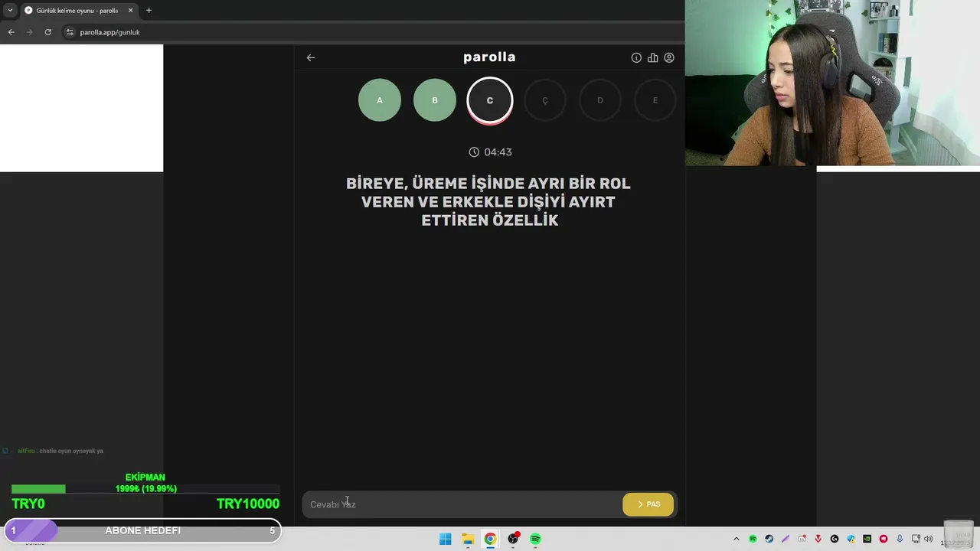Viewport: 980px width, 551px height.
Task: Click Valorant red tray icon
Action: coord(818,539)
